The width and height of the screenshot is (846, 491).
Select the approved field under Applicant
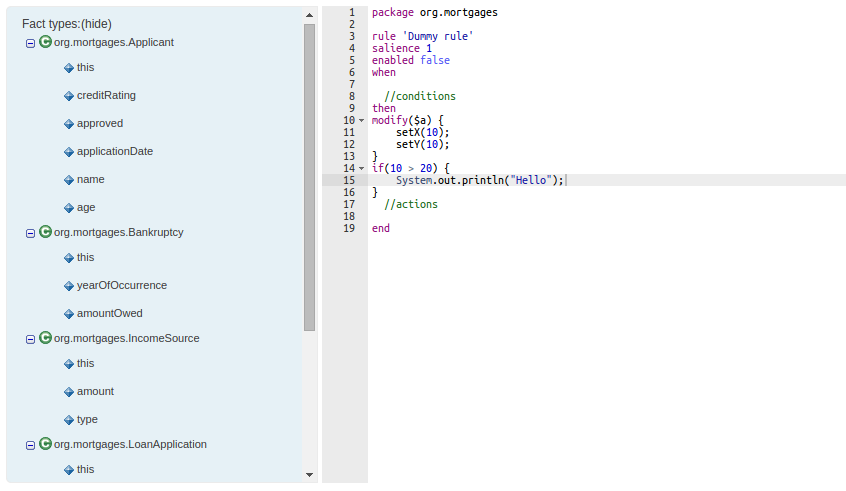(x=100, y=124)
